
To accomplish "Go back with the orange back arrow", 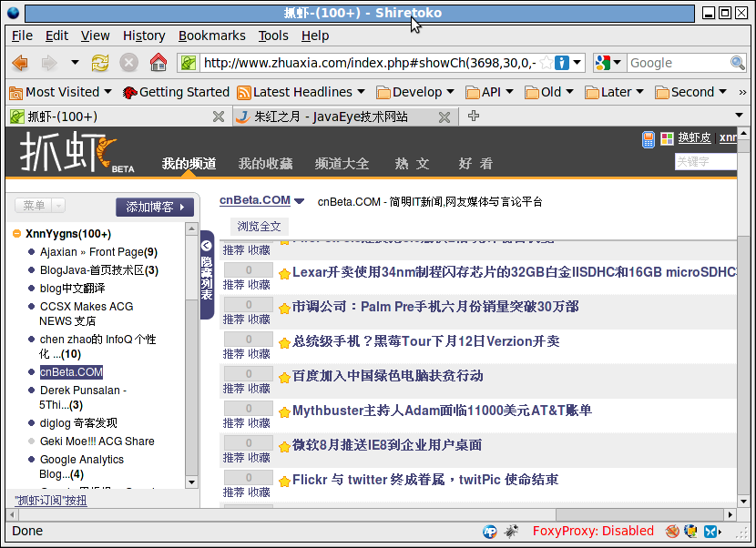I will 20,63.
